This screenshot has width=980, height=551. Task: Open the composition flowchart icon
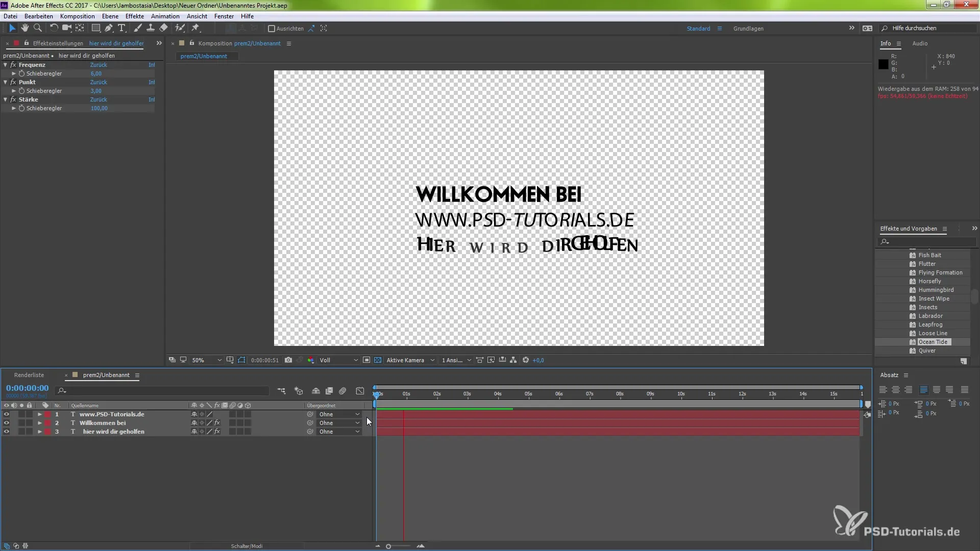click(x=513, y=360)
